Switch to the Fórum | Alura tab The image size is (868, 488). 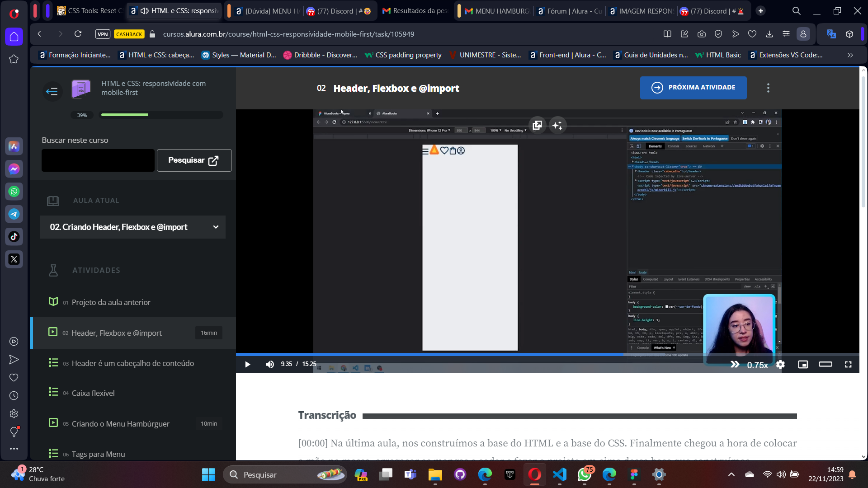coord(569,11)
